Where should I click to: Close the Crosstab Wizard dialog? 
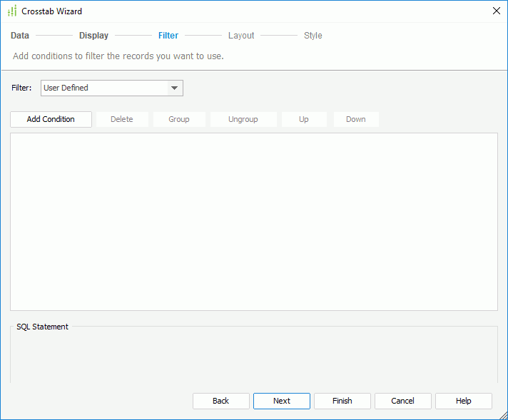click(496, 11)
